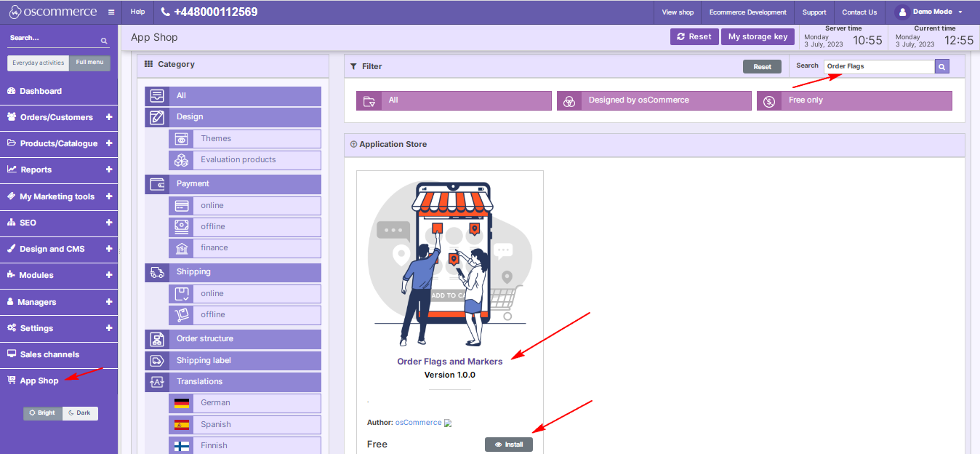Expand the Settings menu

[x=109, y=328]
